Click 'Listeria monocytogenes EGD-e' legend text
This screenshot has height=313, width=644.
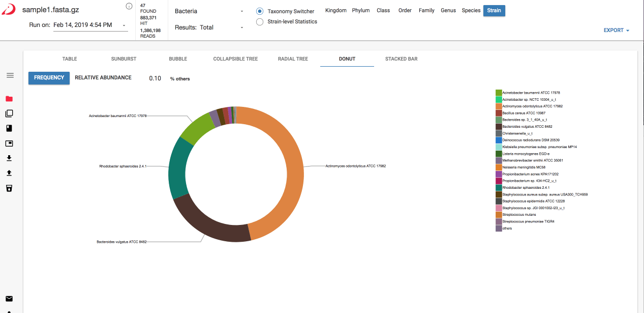click(526, 154)
